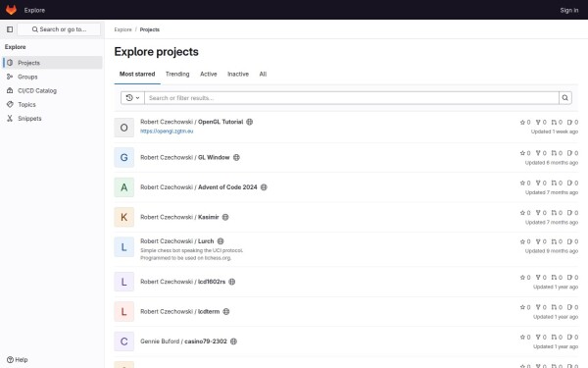Image resolution: width=588 pixels, height=368 pixels.
Task: Open the https://opengl.zgtm.eu link
Action: pyautogui.click(x=167, y=131)
